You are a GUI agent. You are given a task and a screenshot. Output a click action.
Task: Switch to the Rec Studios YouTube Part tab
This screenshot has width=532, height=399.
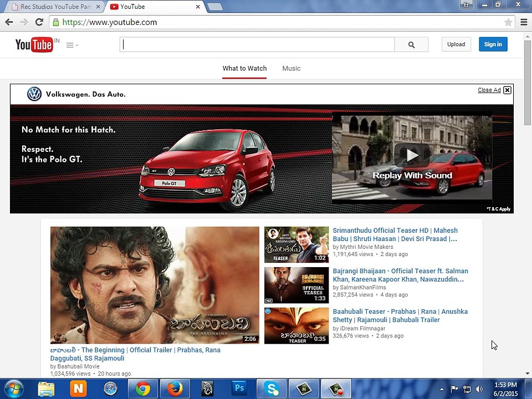click(x=56, y=7)
